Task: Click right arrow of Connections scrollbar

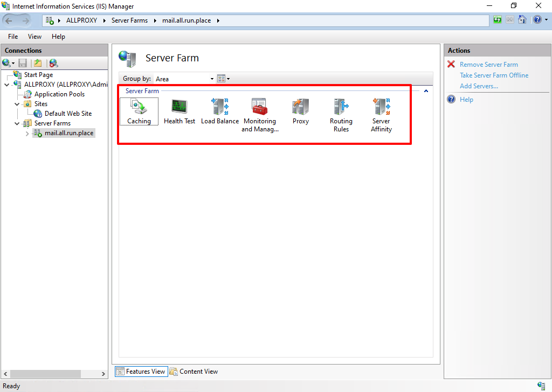Action: click(x=103, y=374)
